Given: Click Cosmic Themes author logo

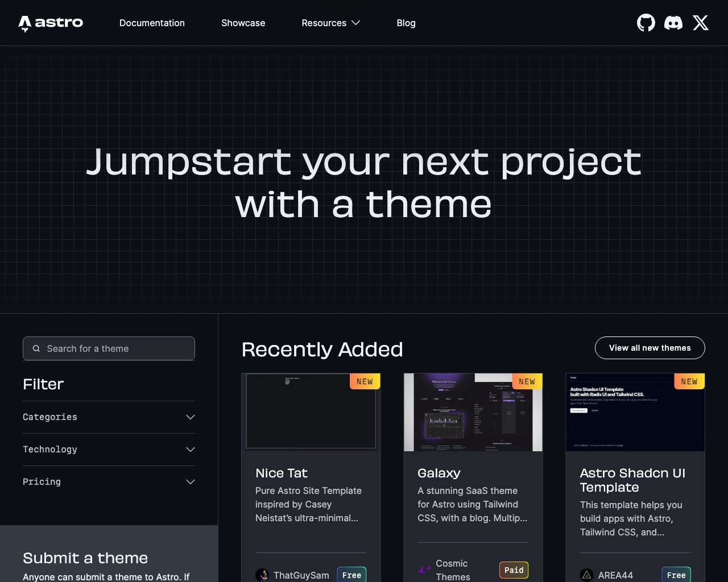Looking at the screenshot, I should [x=424, y=569].
